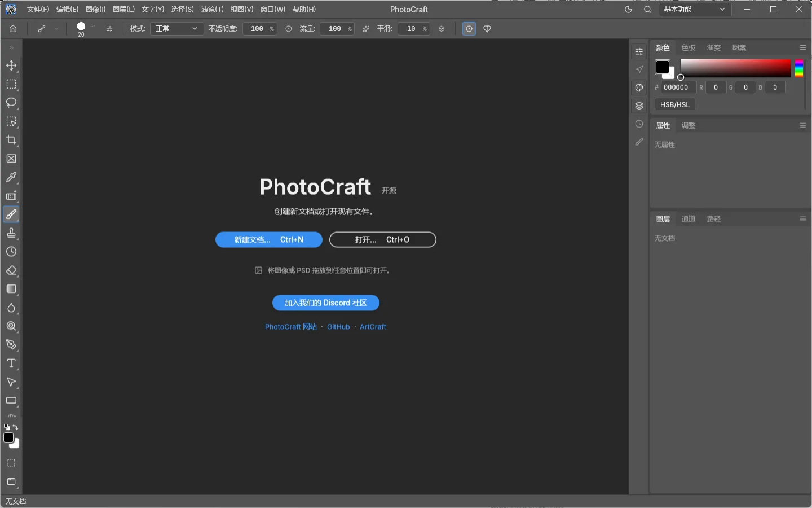The width and height of the screenshot is (812, 508).
Task: Swap foreground and background colors
Action: click(15, 427)
